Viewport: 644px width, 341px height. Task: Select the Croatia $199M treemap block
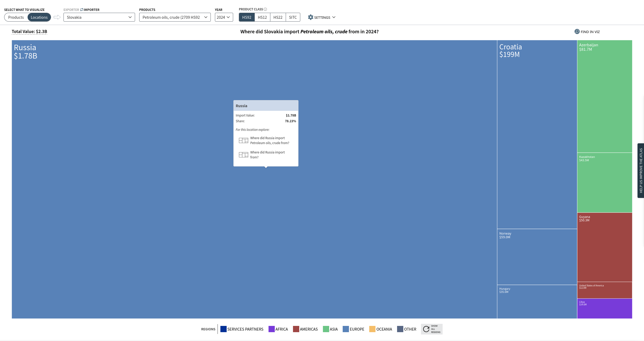coord(537,134)
